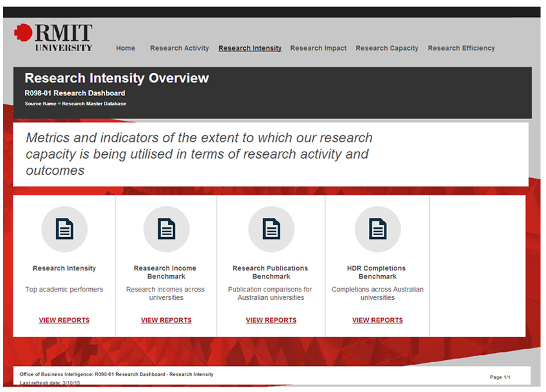Click the Research Intensity card title
The height and width of the screenshot is (392, 546).
(64, 268)
